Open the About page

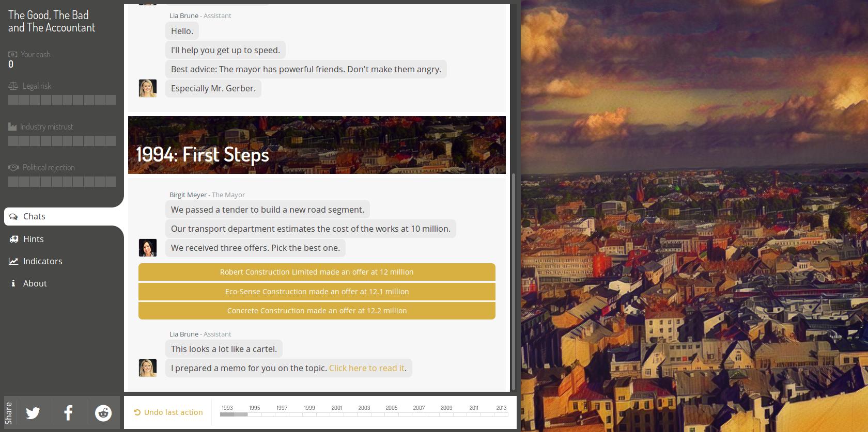click(35, 283)
